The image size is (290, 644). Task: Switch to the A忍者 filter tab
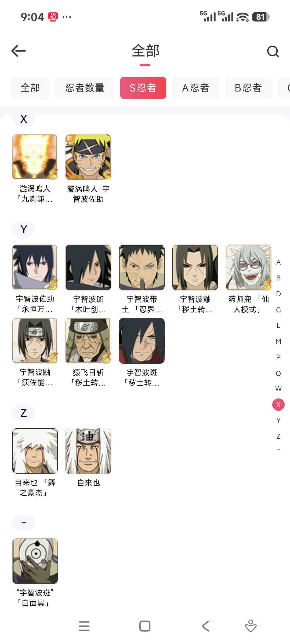tap(196, 88)
